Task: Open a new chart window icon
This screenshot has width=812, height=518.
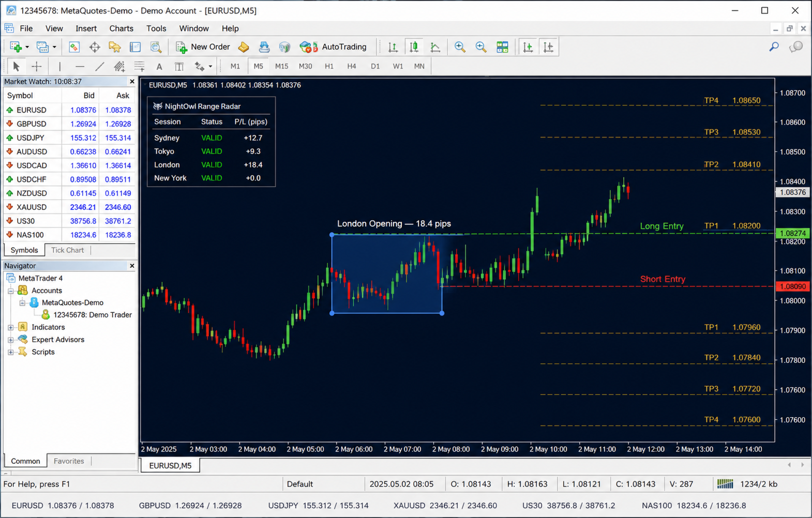Action: click(16, 47)
